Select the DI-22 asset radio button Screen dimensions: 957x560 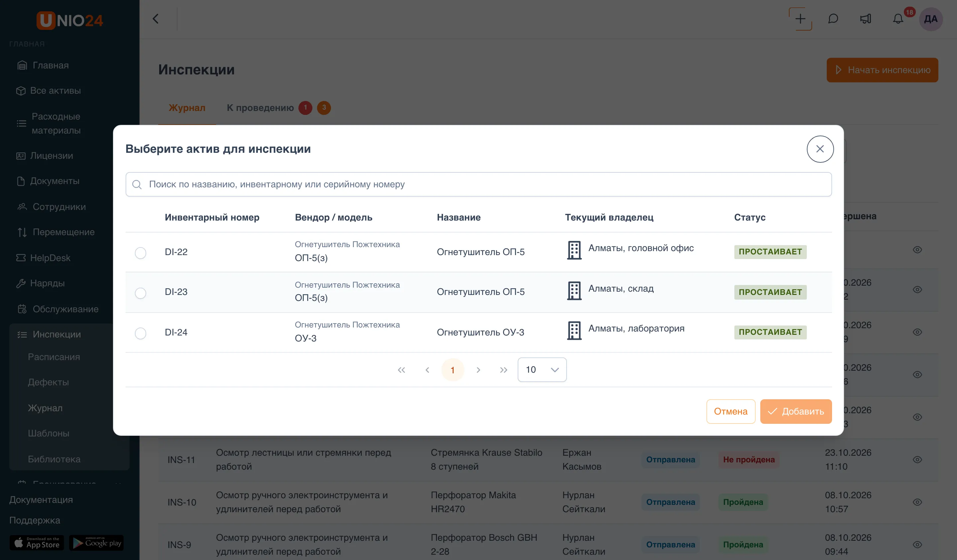[141, 252]
